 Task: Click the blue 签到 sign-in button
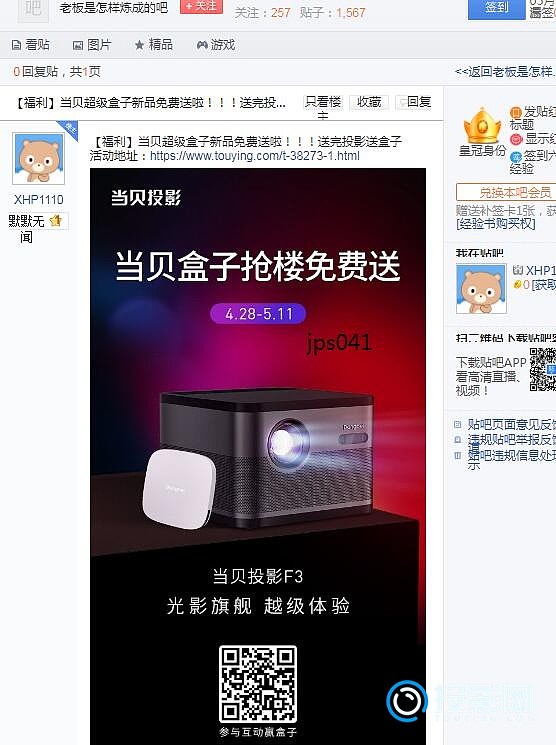coord(497,9)
